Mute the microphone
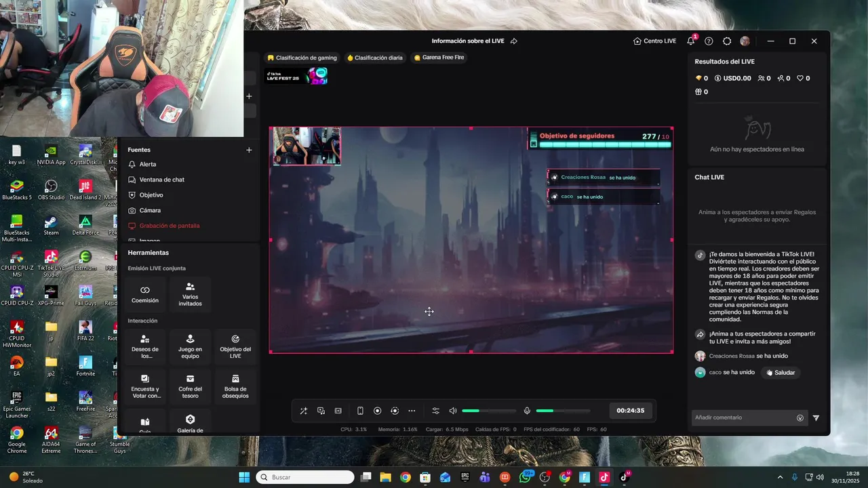 click(x=527, y=411)
